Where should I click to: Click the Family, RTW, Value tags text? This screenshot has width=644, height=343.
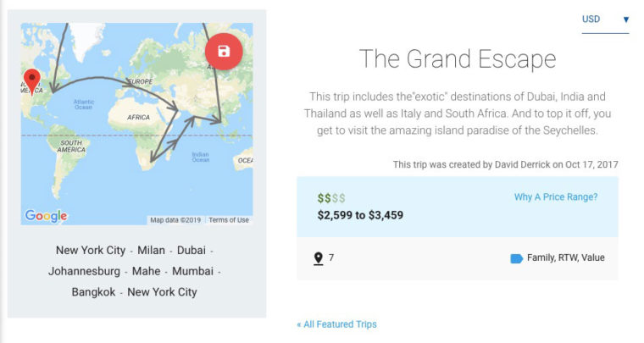[x=565, y=257]
